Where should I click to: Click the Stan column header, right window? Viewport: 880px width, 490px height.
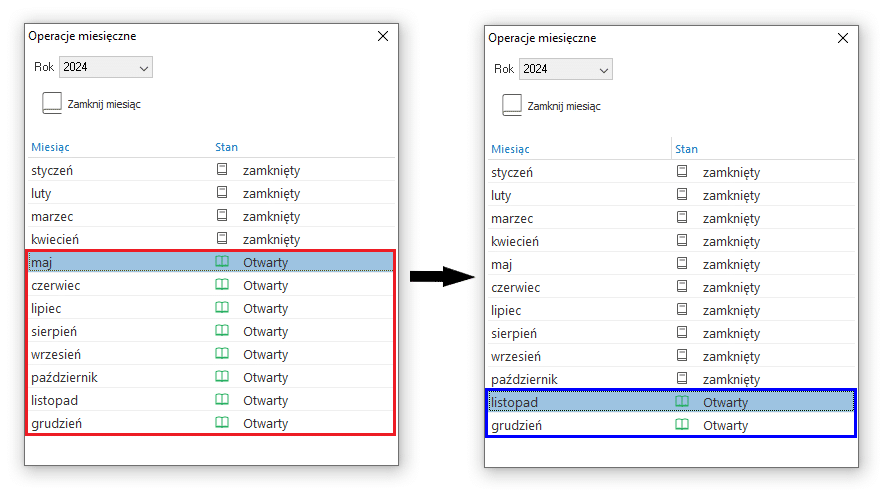click(x=686, y=149)
